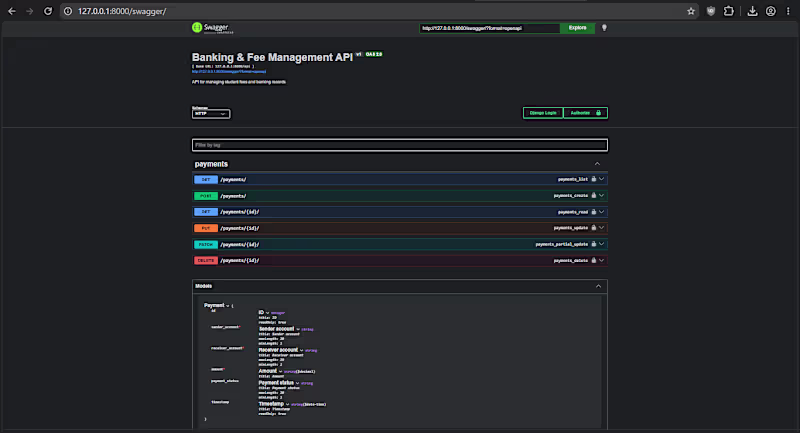Expand the payments_delete row chevron
Image resolution: width=800 pixels, height=433 pixels.
point(602,261)
